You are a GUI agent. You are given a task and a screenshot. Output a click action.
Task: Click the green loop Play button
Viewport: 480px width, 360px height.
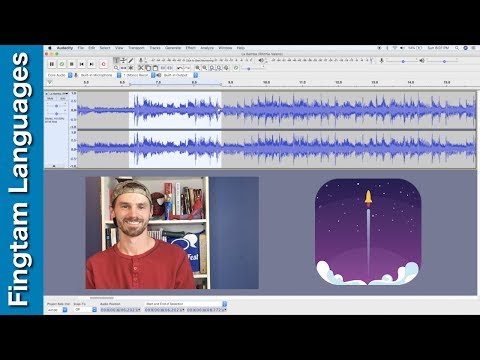62,64
